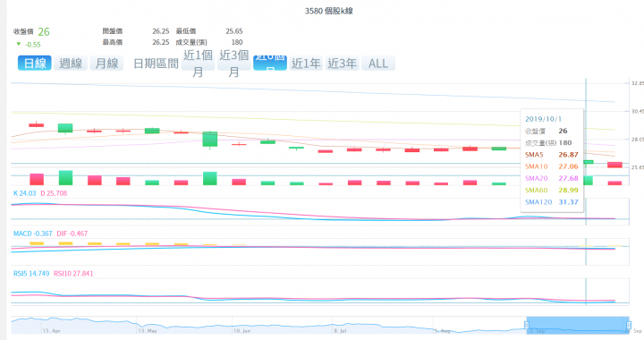Click the 8. Jul navigator date label
Screen dimensions: 644x340
click(x=340, y=330)
